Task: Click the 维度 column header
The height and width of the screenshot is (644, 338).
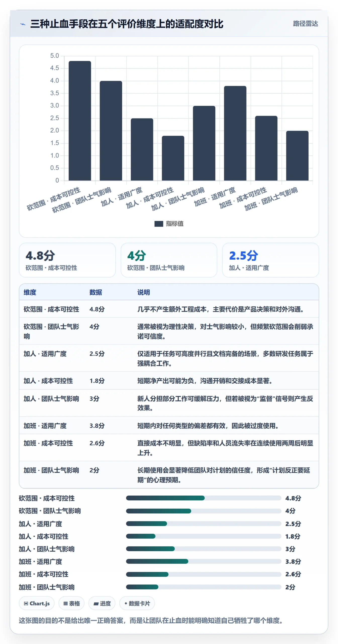Action: tap(30, 292)
